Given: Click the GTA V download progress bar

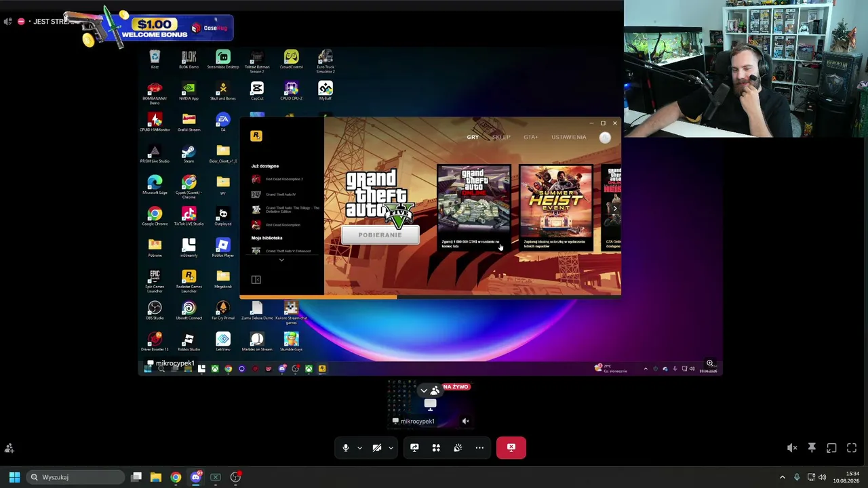Looking at the screenshot, I should [x=430, y=296].
